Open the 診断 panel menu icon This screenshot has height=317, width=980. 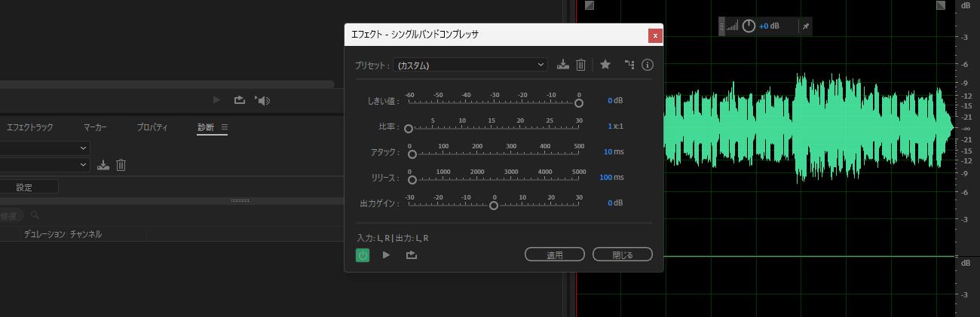[225, 127]
